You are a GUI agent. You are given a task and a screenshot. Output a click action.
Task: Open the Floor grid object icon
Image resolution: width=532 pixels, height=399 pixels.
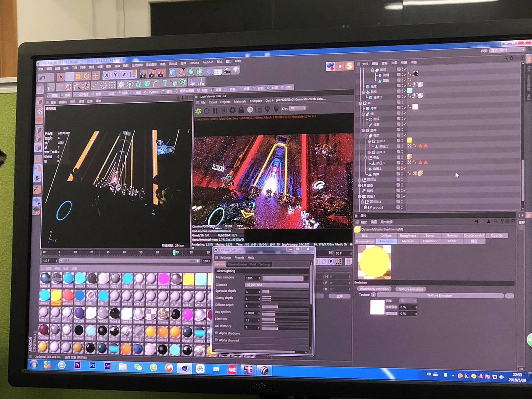217,71
